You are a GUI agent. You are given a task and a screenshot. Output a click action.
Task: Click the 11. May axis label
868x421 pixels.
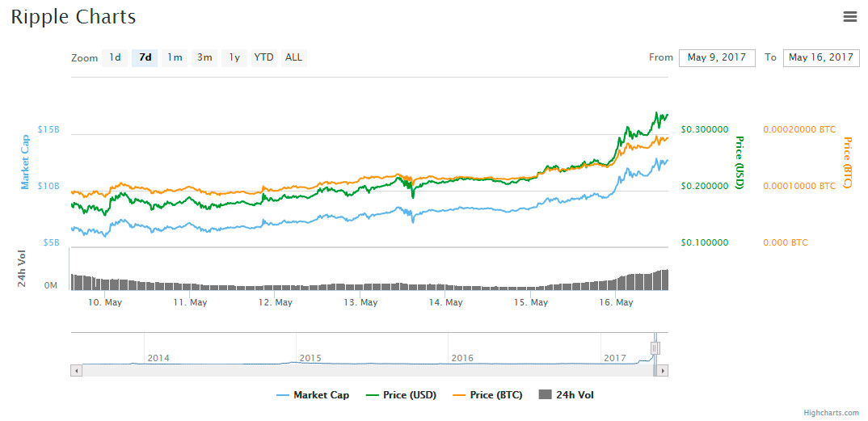point(190,302)
